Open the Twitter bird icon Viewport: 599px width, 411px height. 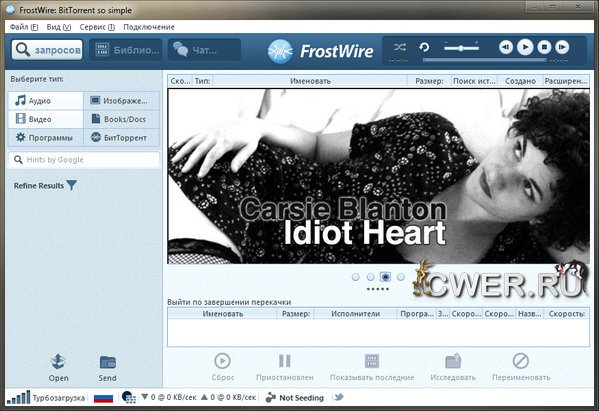(x=338, y=397)
